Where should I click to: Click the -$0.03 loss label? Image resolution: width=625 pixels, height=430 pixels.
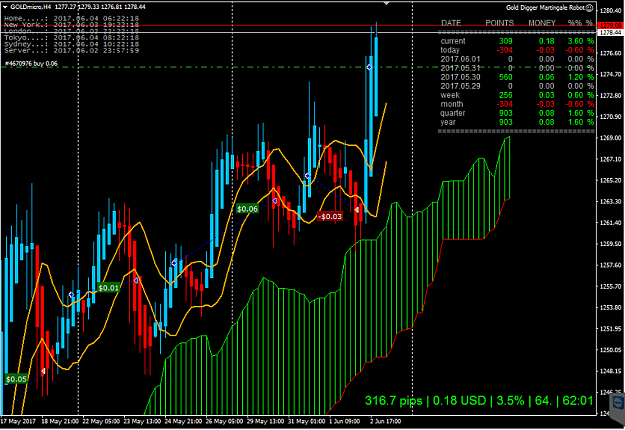pos(330,216)
